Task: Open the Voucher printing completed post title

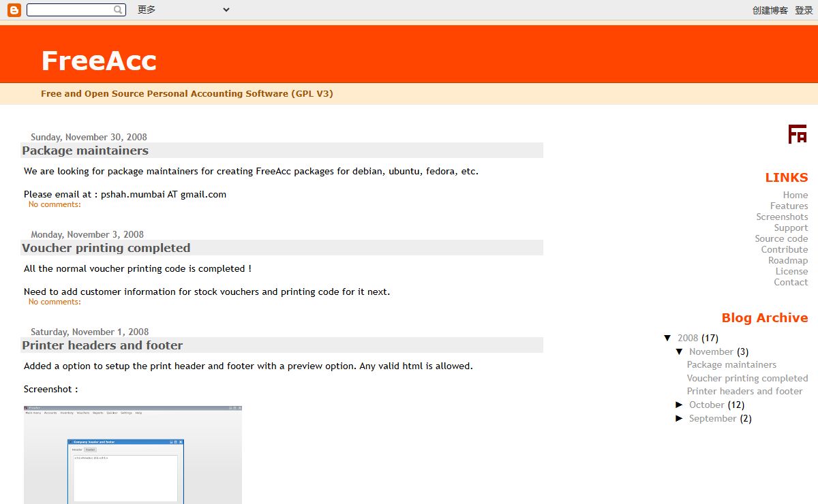Action: tap(106, 248)
